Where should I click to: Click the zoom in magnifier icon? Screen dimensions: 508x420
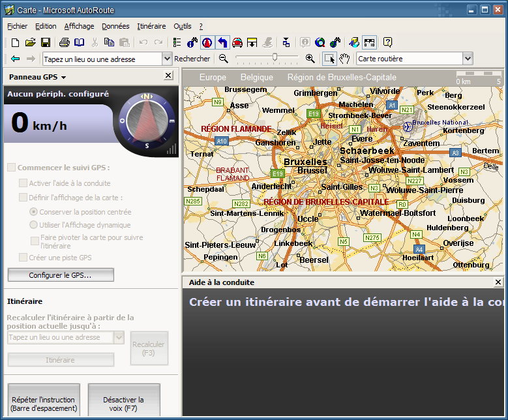coord(310,59)
